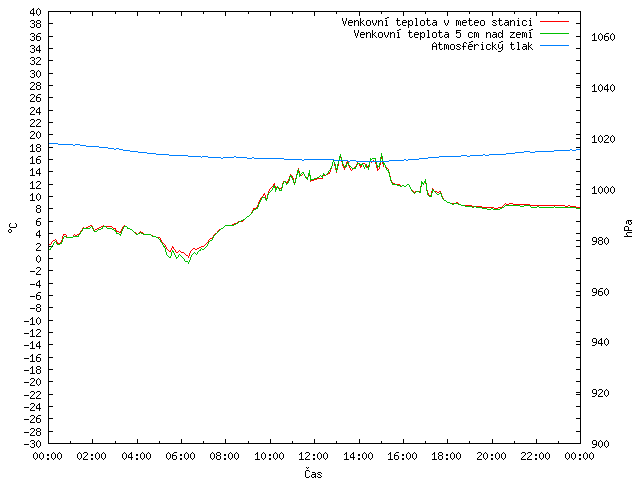
Task: Click the red legend line sample
Action: 554,22
